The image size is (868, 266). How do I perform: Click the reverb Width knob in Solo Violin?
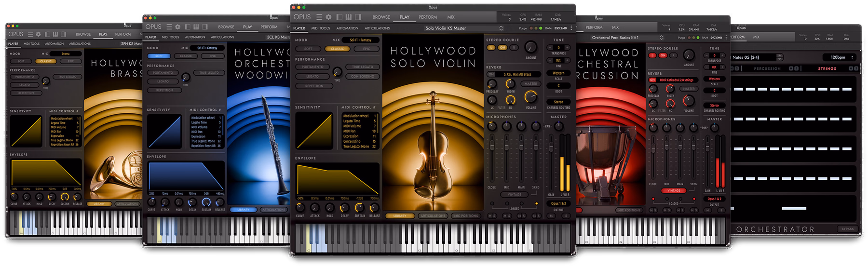tap(510, 84)
